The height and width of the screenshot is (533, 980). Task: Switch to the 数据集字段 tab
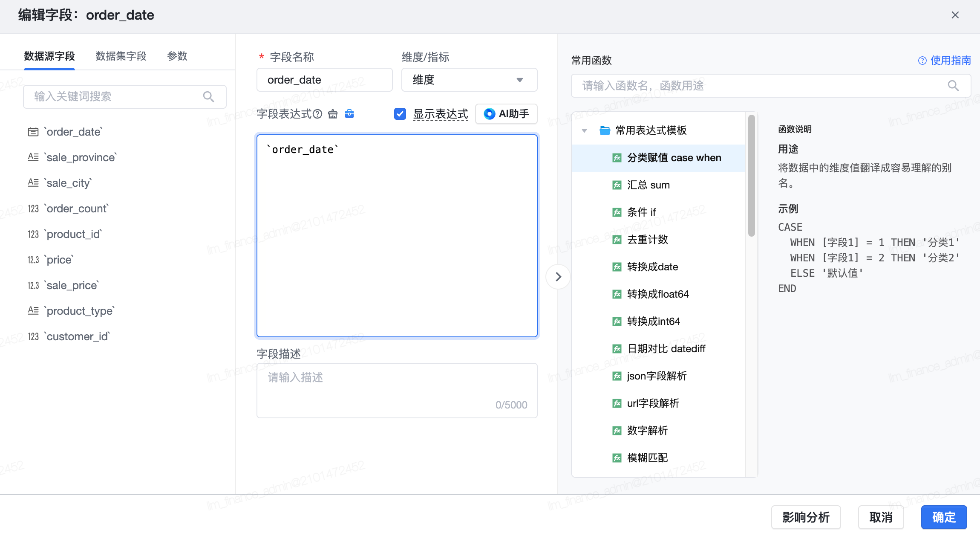tap(121, 56)
